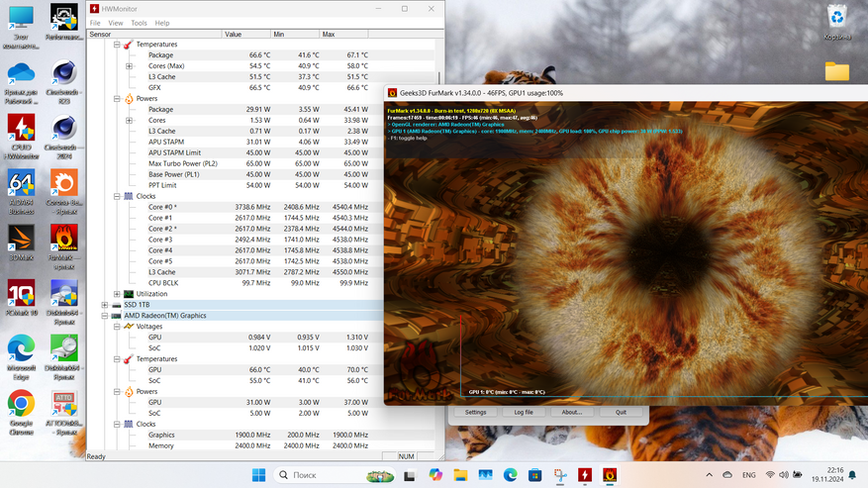Image resolution: width=868 pixels, height=488 pixels.
Task: Switch to Snipping Tool in taskbar
Action: [x=560, y=475]
